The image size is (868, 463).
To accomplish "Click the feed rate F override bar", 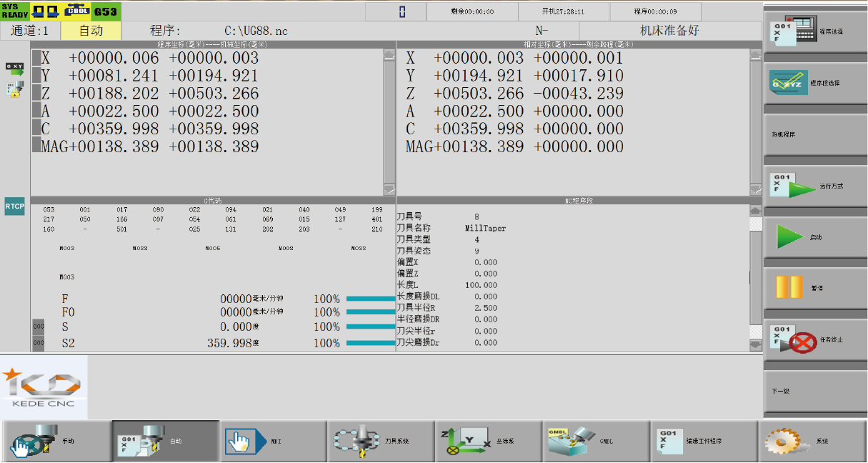I will [370, 299].
